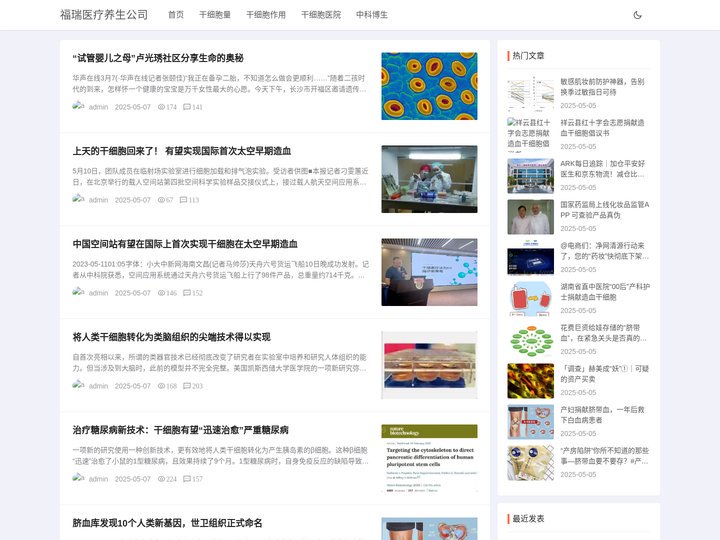Click the culture dish thumbnail of the 类脑组织 post
The height and width of the screenshot is (540, 720).
pyautogui.click(x=429, y=365)
